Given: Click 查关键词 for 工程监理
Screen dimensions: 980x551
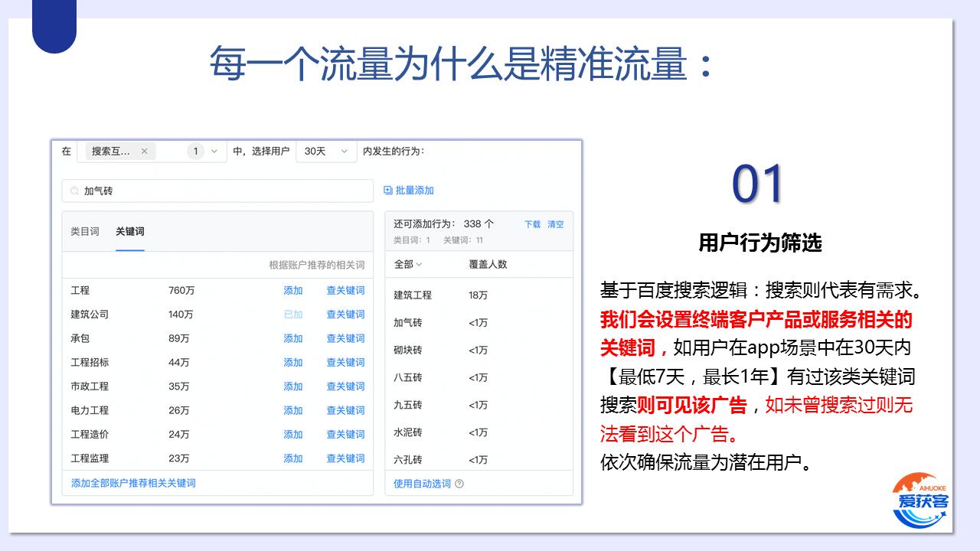Looking at the screenshot, I should [345, 458].
